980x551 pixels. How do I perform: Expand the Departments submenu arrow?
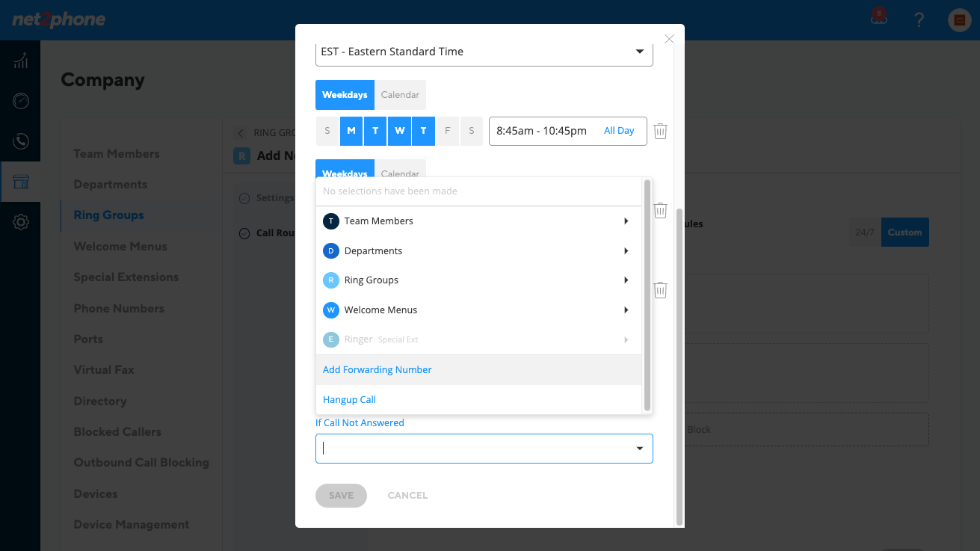click(x=626, y=251)
